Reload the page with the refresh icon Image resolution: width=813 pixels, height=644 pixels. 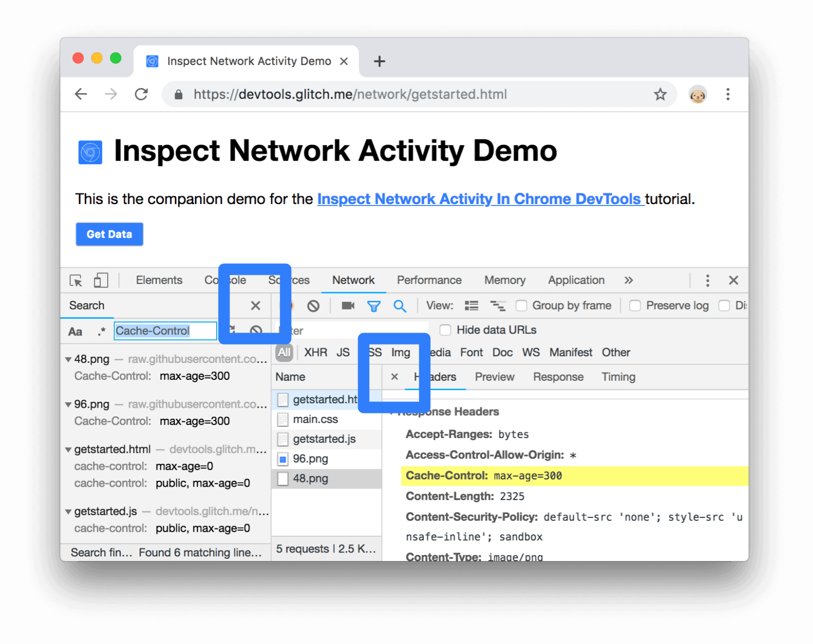[141, 94]
